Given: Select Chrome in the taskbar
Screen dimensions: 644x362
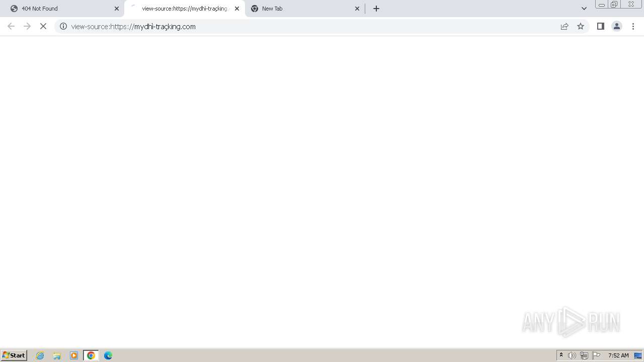Looking at the screenshot, I should (91, 355).
